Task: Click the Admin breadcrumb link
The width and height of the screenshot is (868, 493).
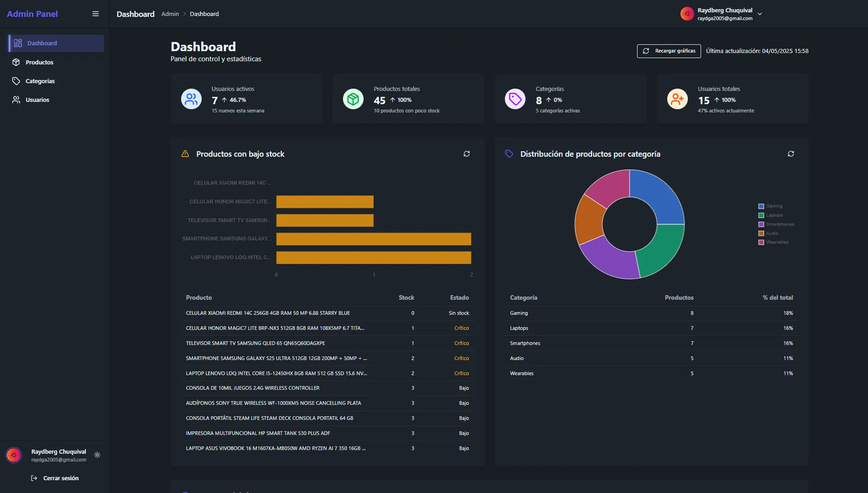Action: [x=170, y=14]
